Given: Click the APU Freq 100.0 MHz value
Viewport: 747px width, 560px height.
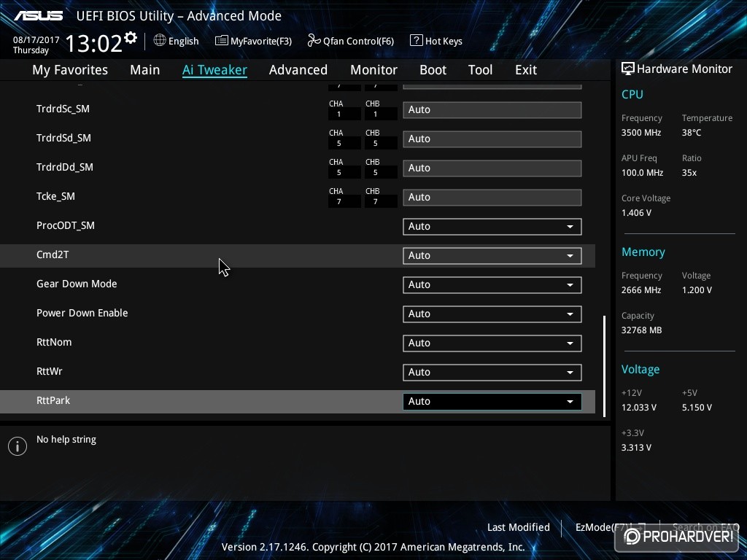Looking at the screenshot, I should (642, 173).
